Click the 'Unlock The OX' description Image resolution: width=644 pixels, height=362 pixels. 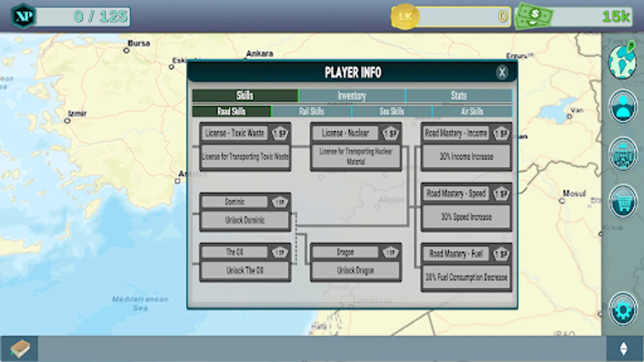[245, 270]
